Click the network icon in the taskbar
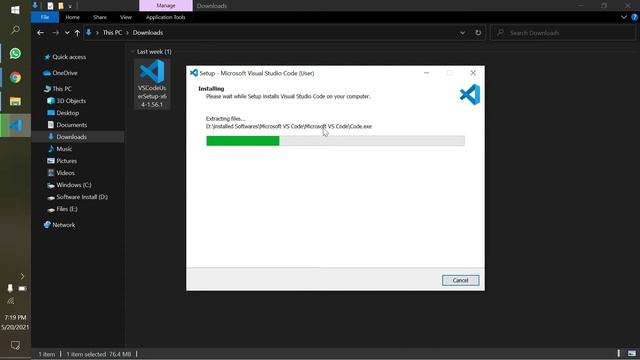Viewport: 640px width, 360px height. [11, 301]
